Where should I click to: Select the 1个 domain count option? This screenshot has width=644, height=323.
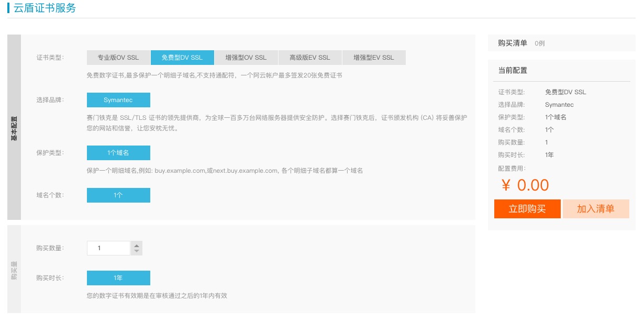(118, 195)
